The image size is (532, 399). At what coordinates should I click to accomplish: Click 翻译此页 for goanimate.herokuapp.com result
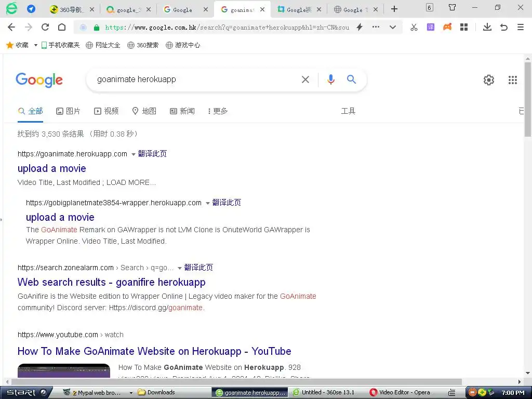pos(152,154)
